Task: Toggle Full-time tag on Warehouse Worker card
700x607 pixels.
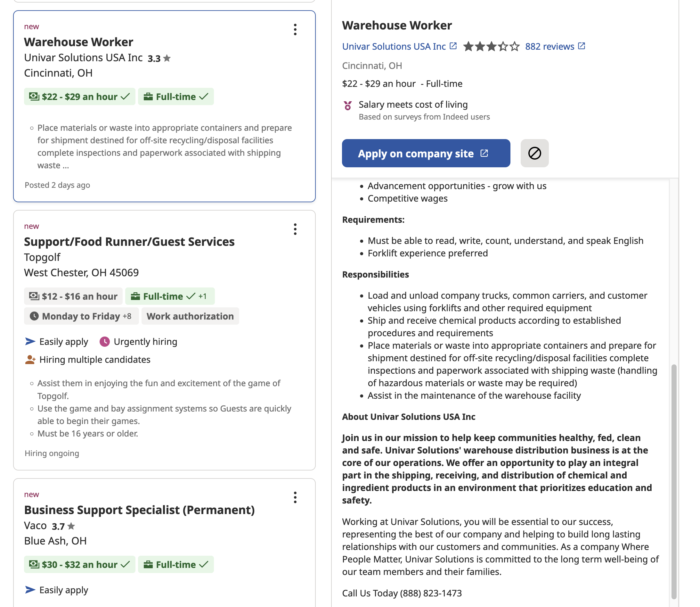Action: (176, 96)
